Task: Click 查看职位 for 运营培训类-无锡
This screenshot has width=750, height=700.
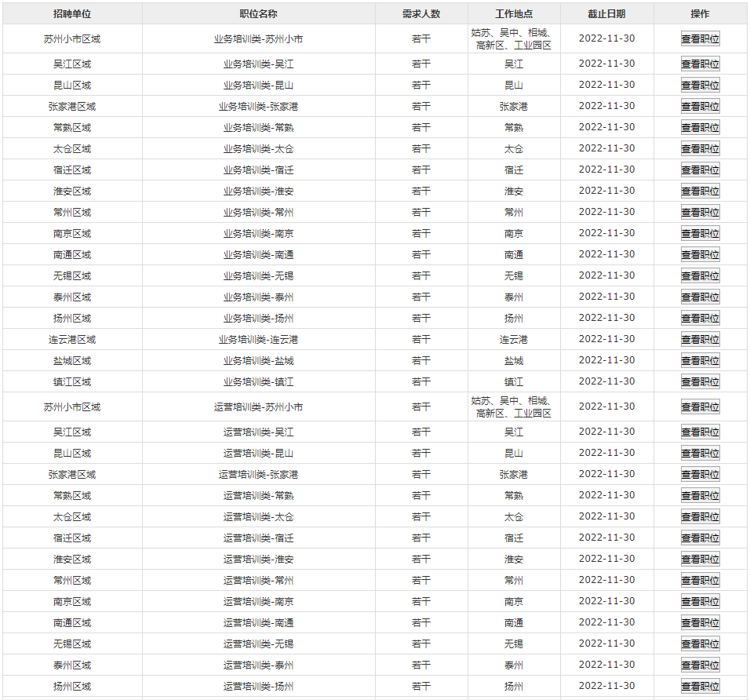Action: [701, 644]
